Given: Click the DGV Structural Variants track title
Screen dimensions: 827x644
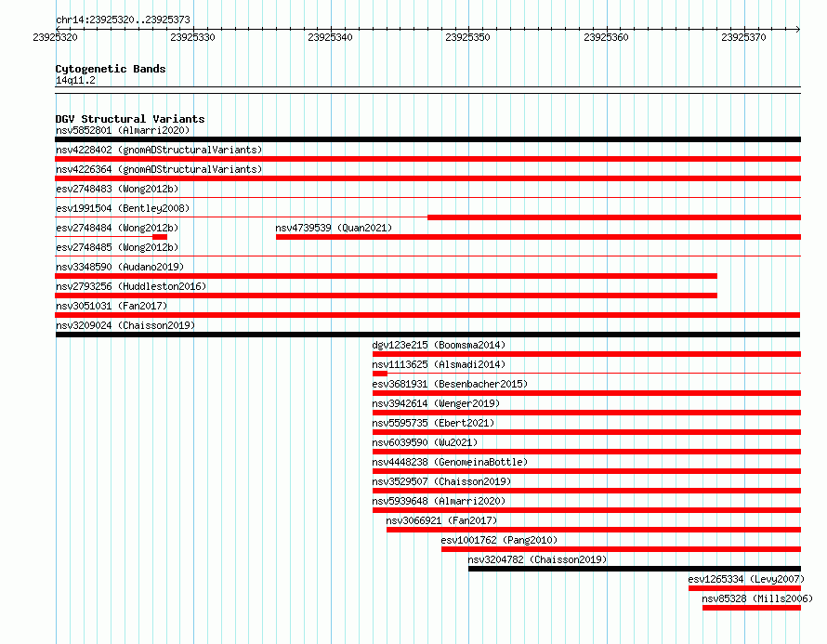Looking at the screenshot, I should [x=130, y=119].
